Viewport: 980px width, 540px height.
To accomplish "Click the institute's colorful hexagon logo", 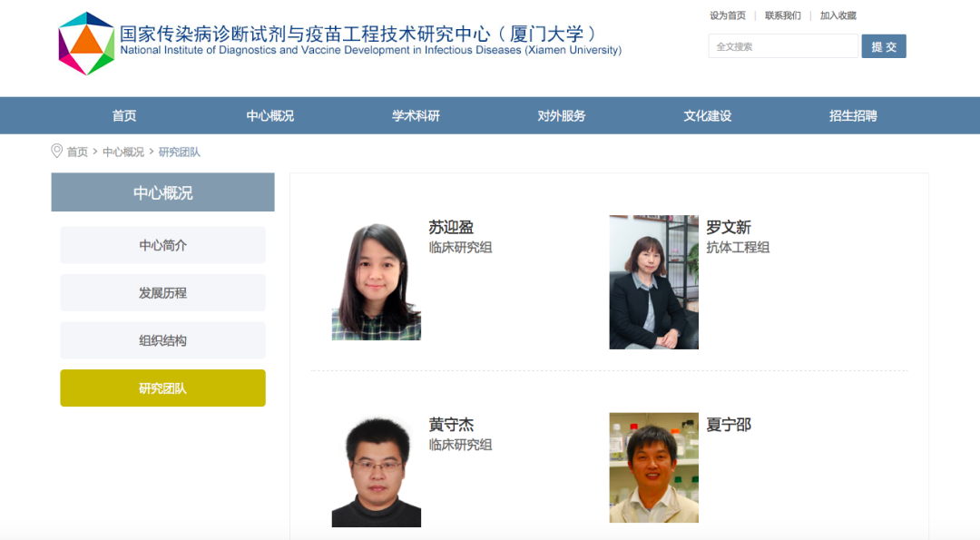I will (86, 44).
